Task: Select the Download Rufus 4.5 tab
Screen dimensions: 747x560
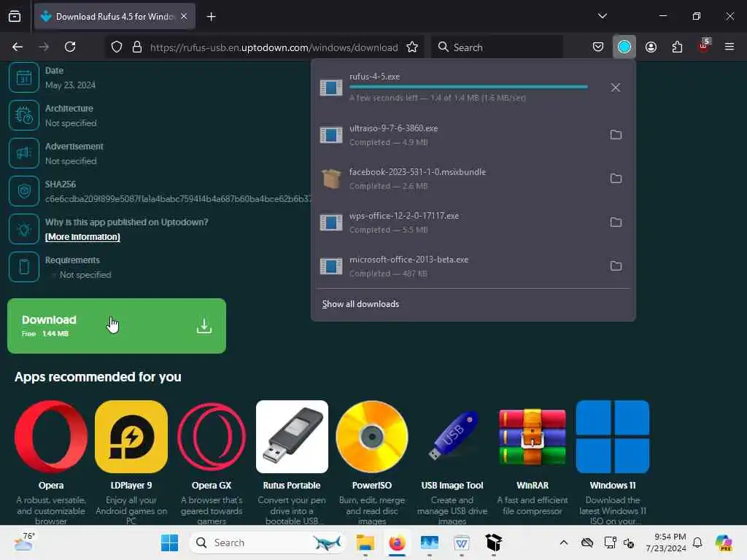Action: tap(115, 16)
